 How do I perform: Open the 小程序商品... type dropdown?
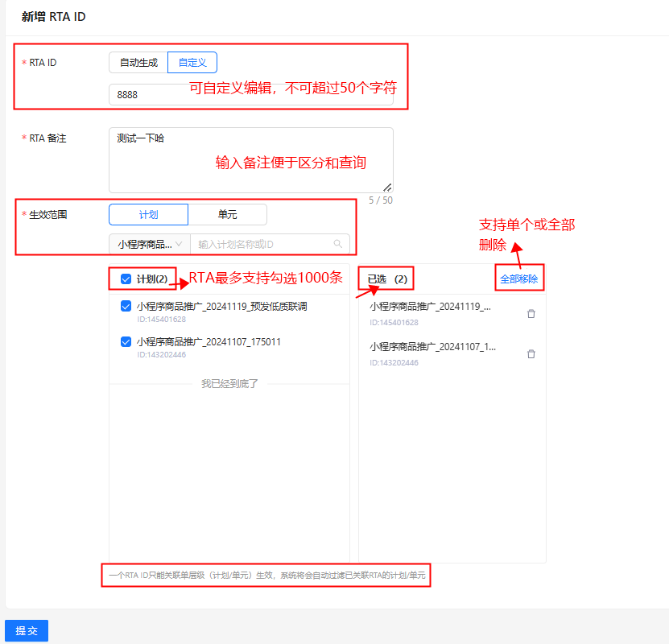click(150, 244)
